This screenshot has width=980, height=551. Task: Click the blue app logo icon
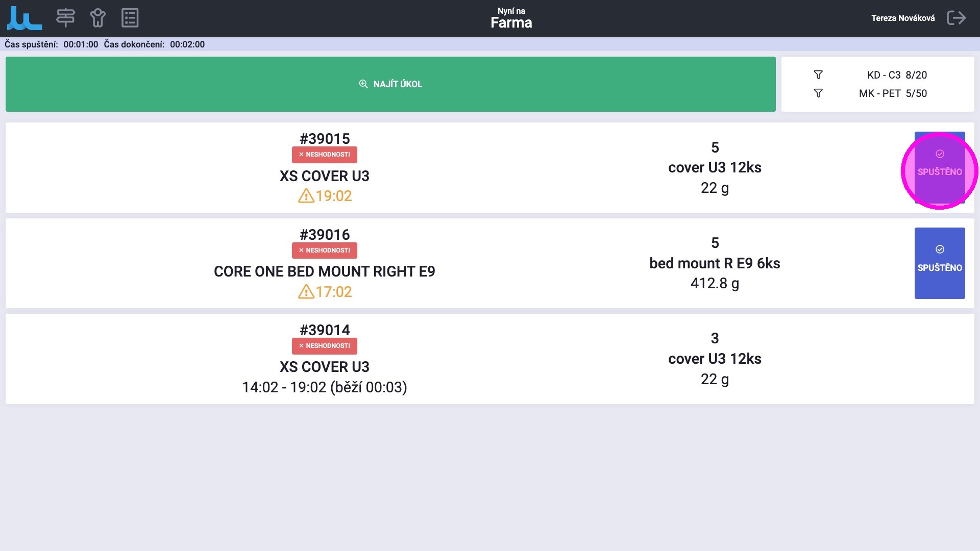click(x=24, y=18)
